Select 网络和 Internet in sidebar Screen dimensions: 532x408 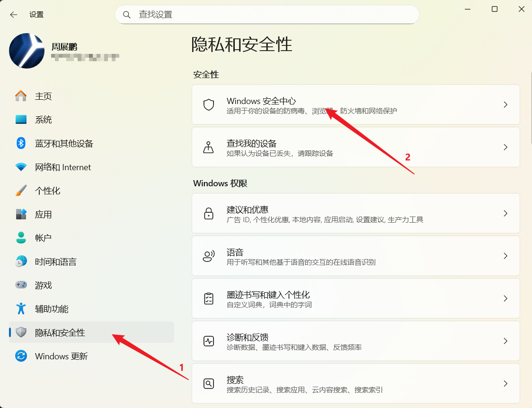pyautogui.click(x=91, y=167)
